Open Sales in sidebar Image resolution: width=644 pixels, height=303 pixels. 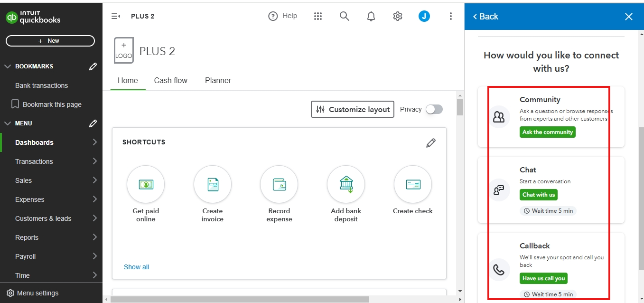[x=23, y=180]
